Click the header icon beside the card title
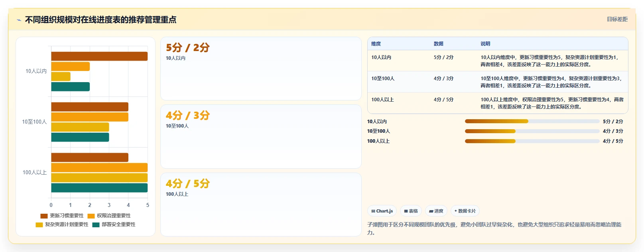The image size is (644, 252). pos(19,20)
